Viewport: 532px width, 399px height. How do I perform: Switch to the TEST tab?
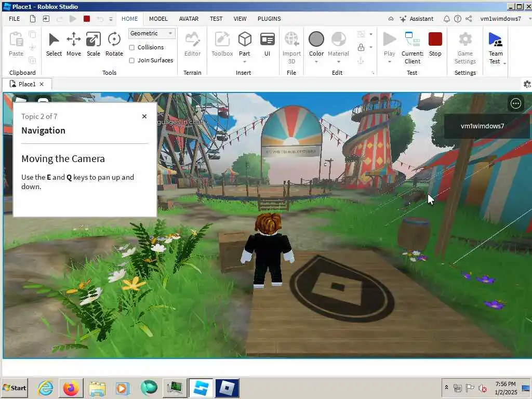coord(216,19)
